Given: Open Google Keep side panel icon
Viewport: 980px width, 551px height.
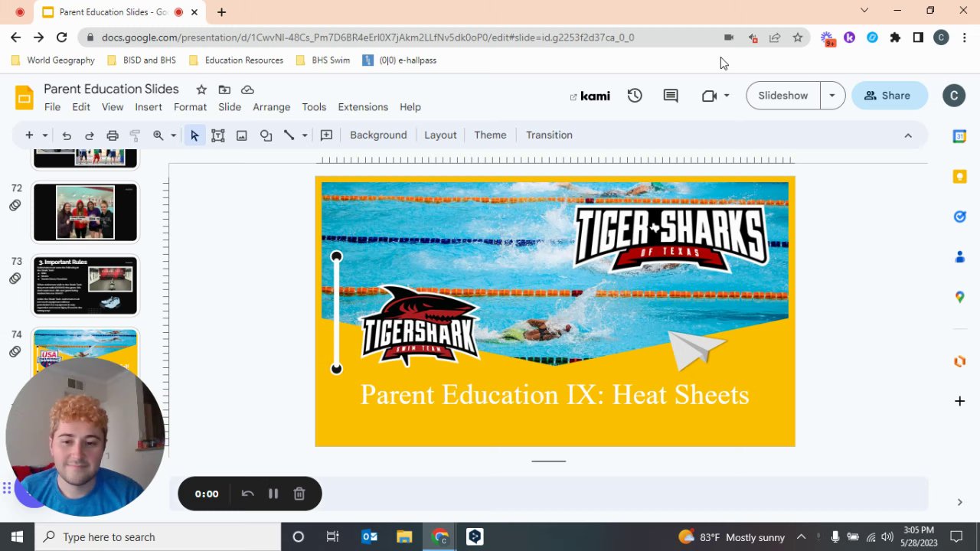Looking at the screenshot, I should [x=959, y=177].
